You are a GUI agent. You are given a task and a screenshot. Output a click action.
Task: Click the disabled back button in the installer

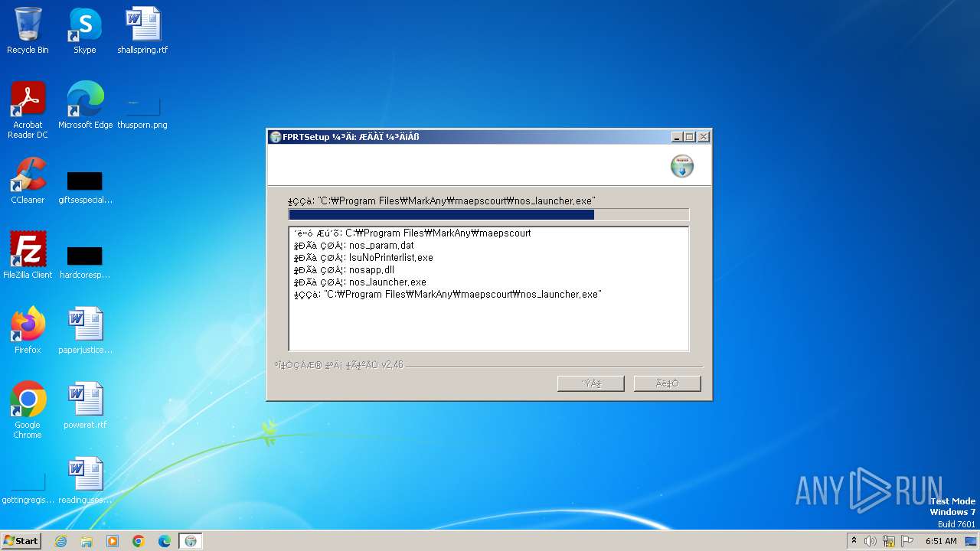pyautogui.click(x=590, y=383)
